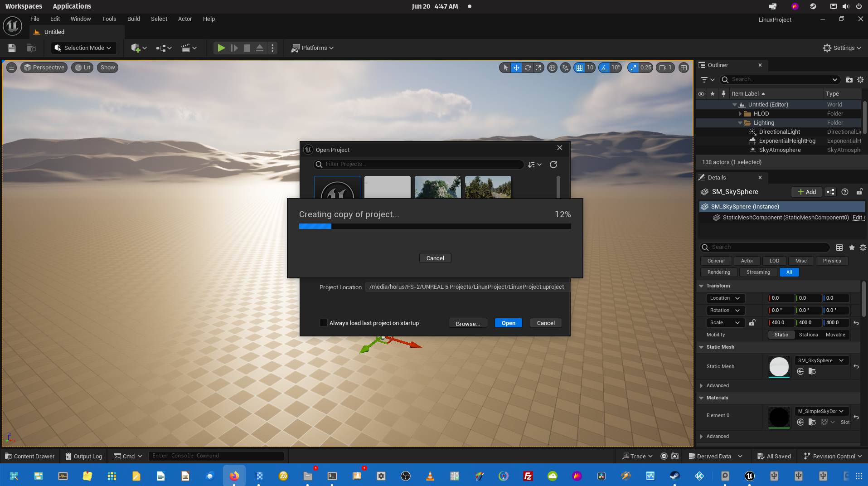
Task: Select the Rotate tool in viewport
Action: point(528,68)
